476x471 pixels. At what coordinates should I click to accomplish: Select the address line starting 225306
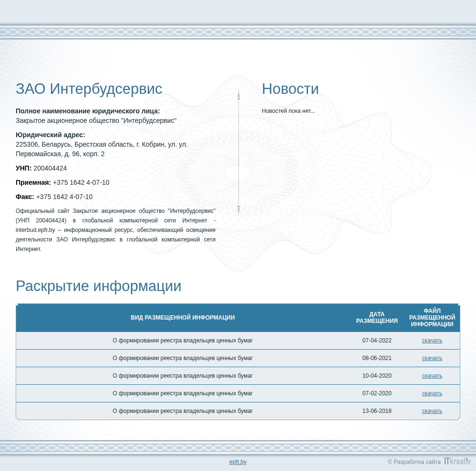102,144
